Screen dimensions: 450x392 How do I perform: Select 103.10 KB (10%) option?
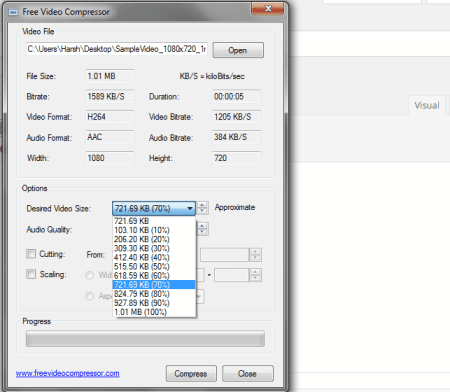pyautogui.click(x=154, y=230)
